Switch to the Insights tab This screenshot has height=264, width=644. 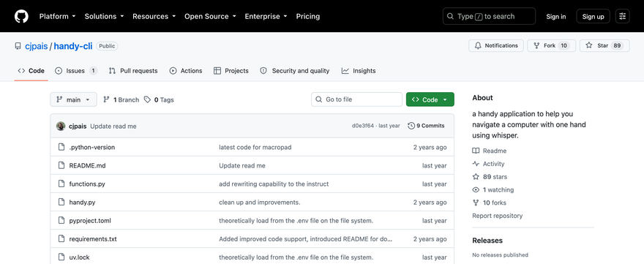(x=359, y=71)
